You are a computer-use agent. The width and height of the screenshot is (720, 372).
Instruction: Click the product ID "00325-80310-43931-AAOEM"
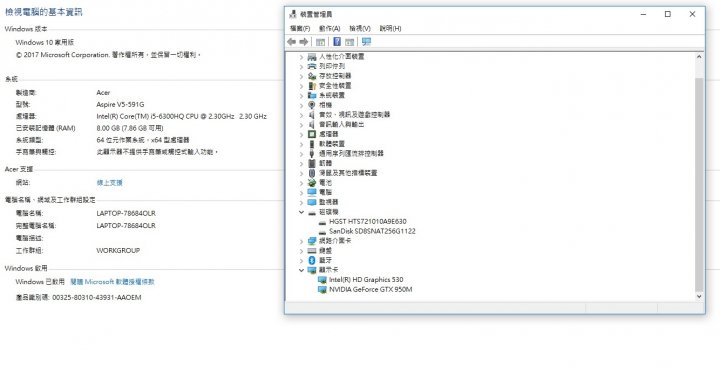click(x=96, y=298)
